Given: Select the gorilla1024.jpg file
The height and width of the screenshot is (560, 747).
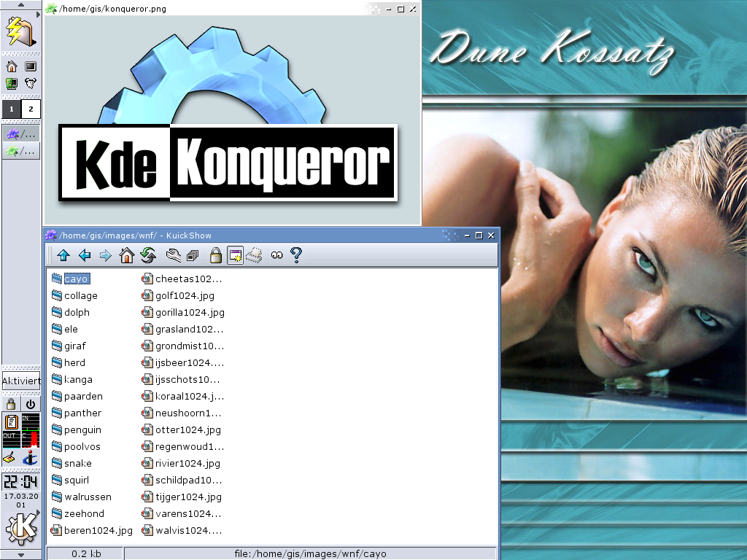Looking at the screenshot, I should coord(183,312).
